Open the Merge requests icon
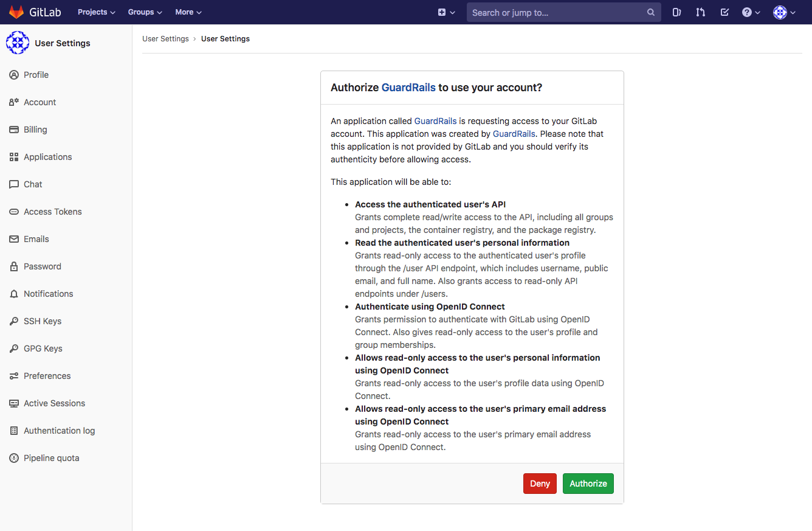The image size is (812, 531). (x=701, y=12)
